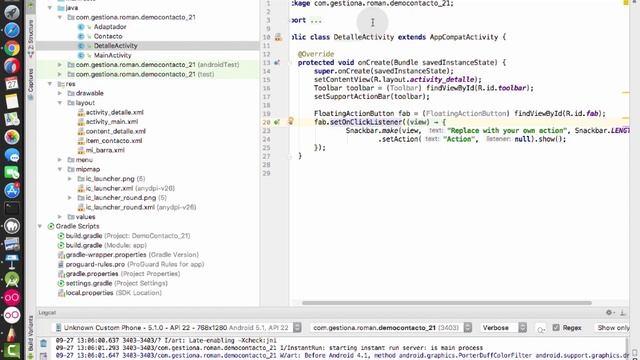Image resolution: width=640 pixels, height=360 pixels.
Task: Toggle the Regex checkbox
Action: pyautogui.click(x=556, y=327)
